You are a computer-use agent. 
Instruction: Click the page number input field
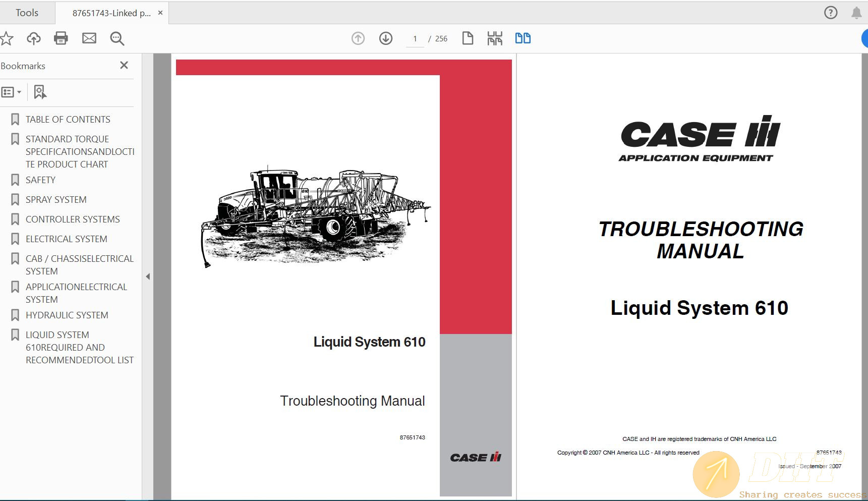click(x=415, y=38)
